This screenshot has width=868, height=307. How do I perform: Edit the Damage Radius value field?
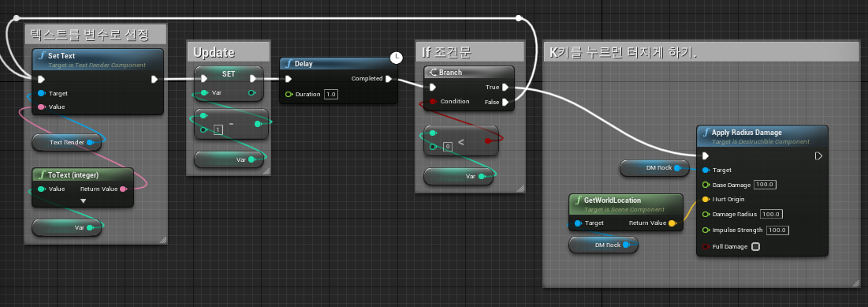(771, 214)
